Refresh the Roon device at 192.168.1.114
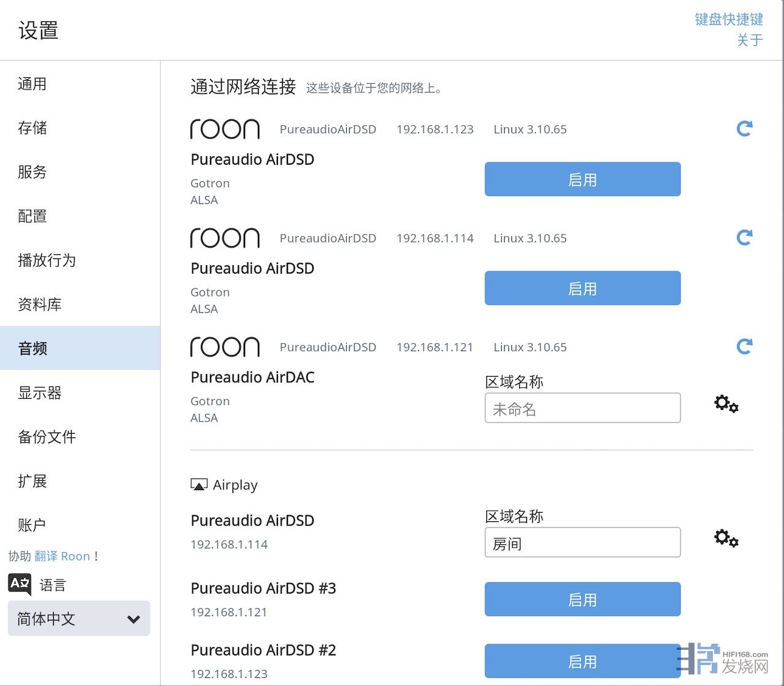Screen dimensions: 784x686 coord(744,238)
